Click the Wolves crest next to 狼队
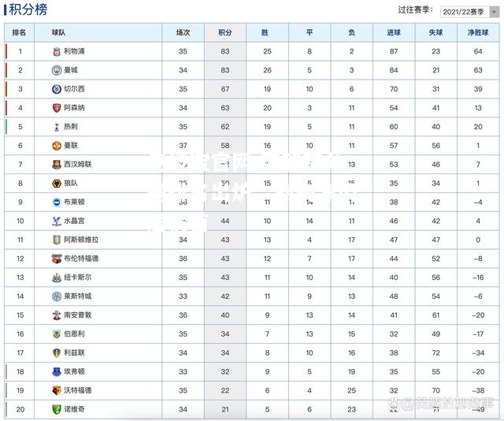 (x=57, y=184)
